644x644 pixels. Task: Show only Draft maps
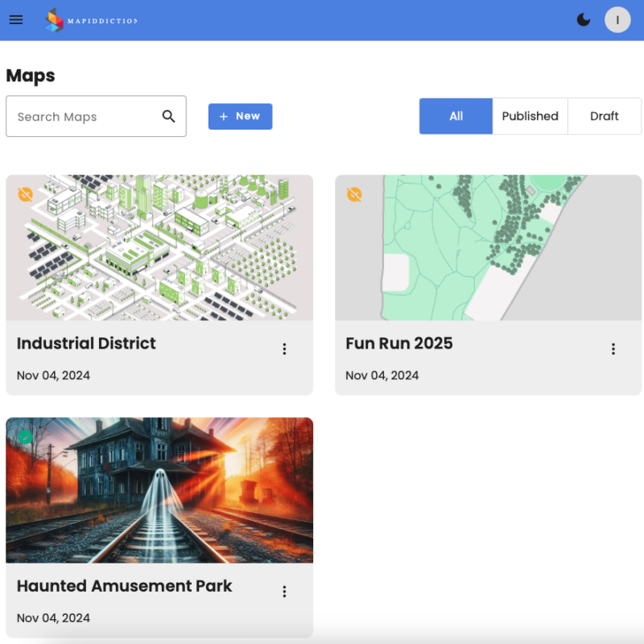point(604,116)
